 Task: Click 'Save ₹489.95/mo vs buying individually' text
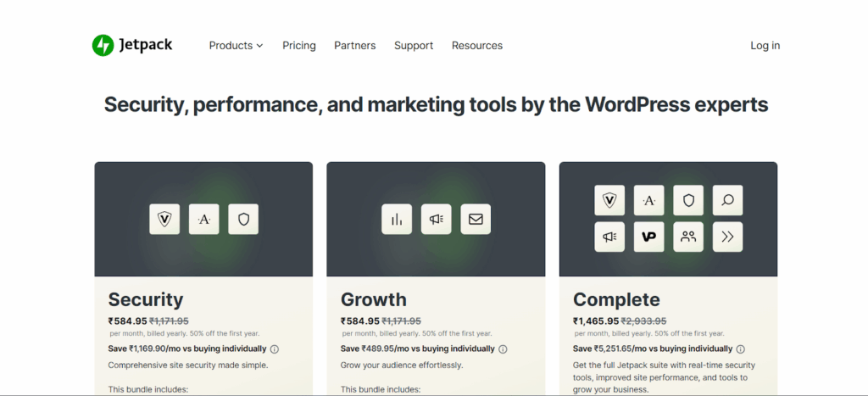(417, 349)
